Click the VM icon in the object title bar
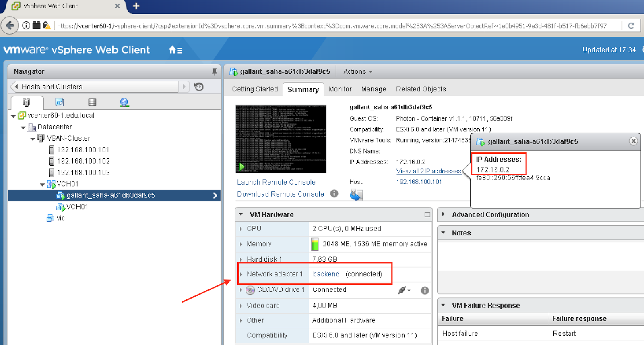The height and width of the screenshot is (345, 644). (x=233, y=72)
